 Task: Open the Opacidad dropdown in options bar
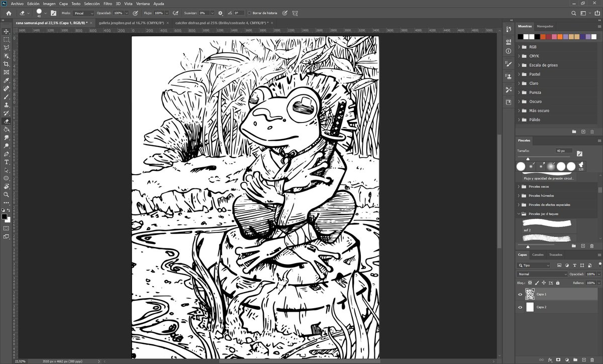click(x=126, y=13)
